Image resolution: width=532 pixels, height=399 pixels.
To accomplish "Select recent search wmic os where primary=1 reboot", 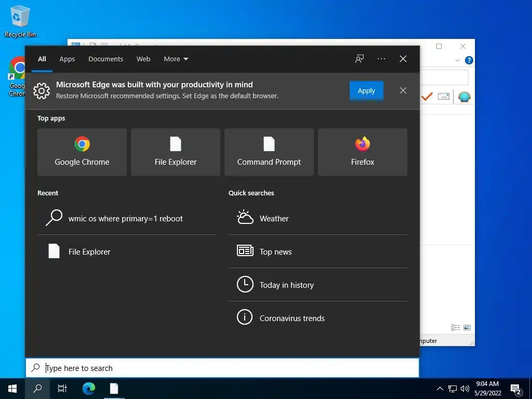I will 127,219.
